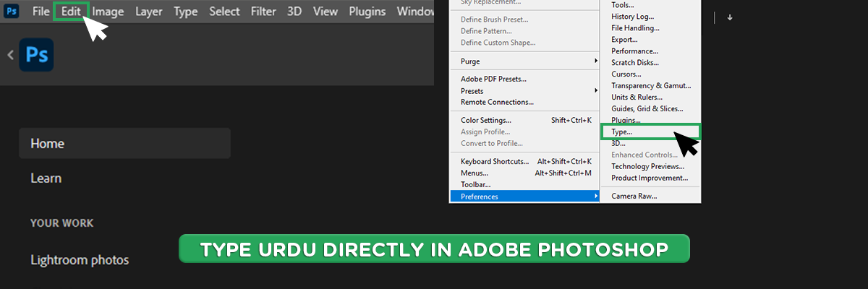Expand the Preferences submenu
The height and width of the screenshot is (289, 868).
tap(525, 197)
